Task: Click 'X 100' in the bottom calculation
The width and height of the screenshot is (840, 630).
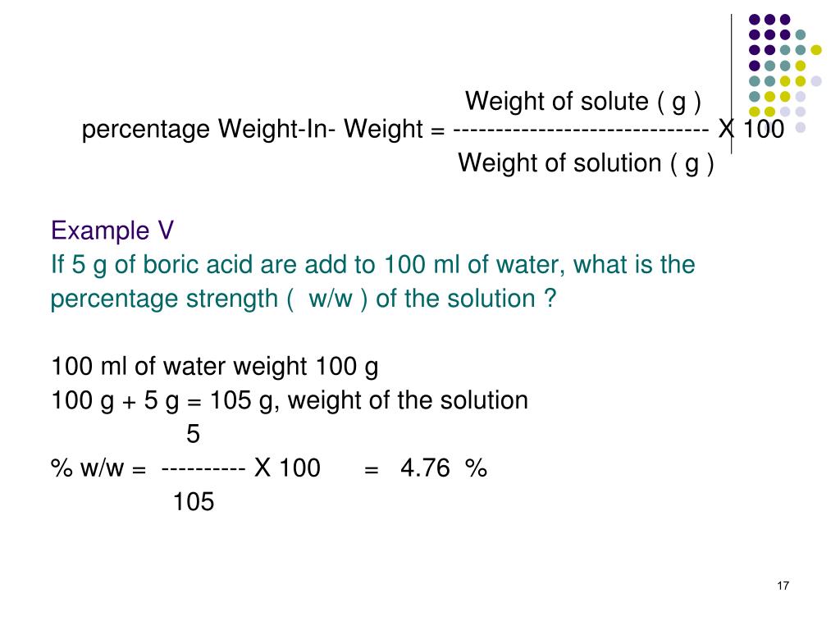Action: (287, 468)
